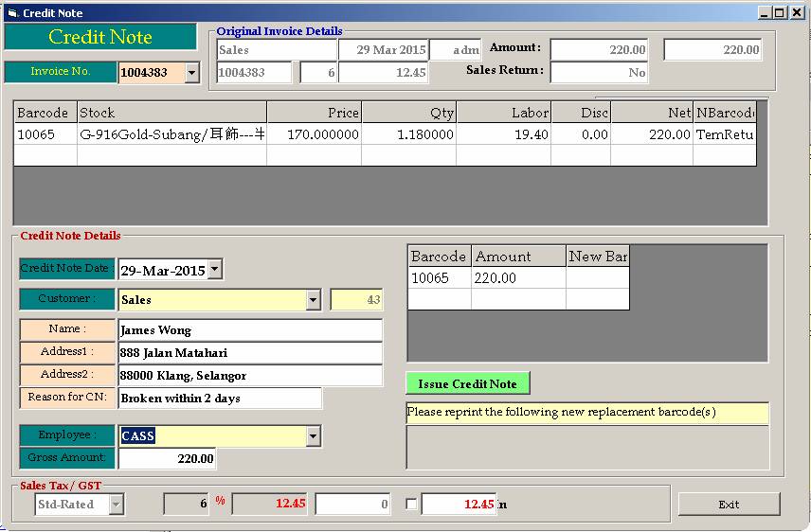
Task: Close the Credit Note window
Action: [797, 13]
